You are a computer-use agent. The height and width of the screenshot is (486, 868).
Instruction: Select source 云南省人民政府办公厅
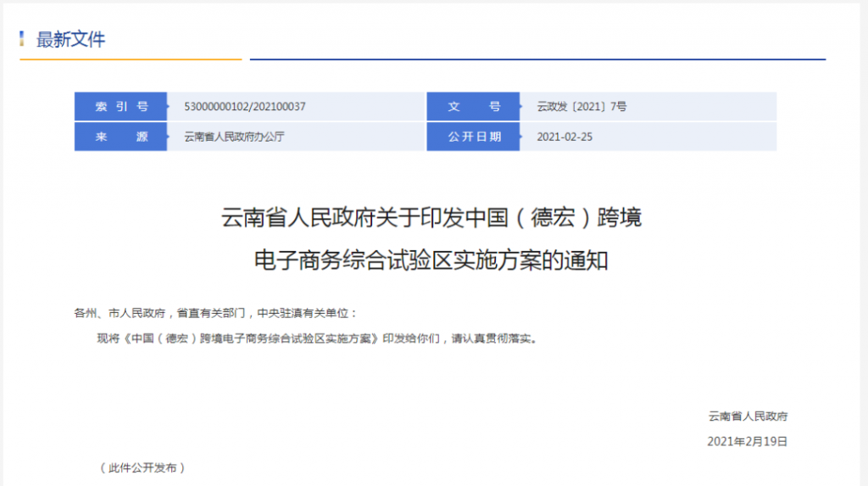point(234,137)
